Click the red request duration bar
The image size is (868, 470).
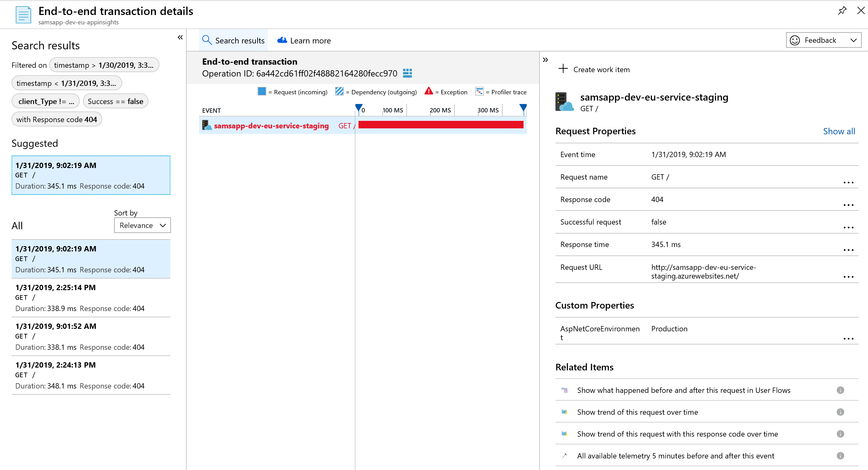440,125
